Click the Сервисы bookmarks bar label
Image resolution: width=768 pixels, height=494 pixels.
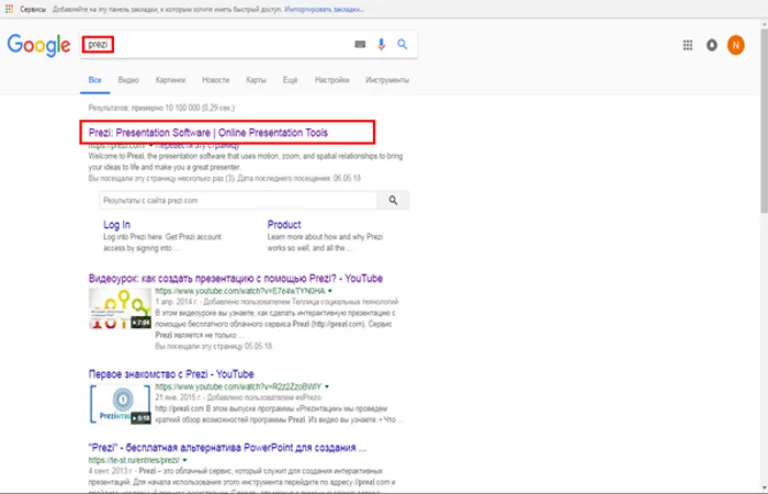click(33, 9)
